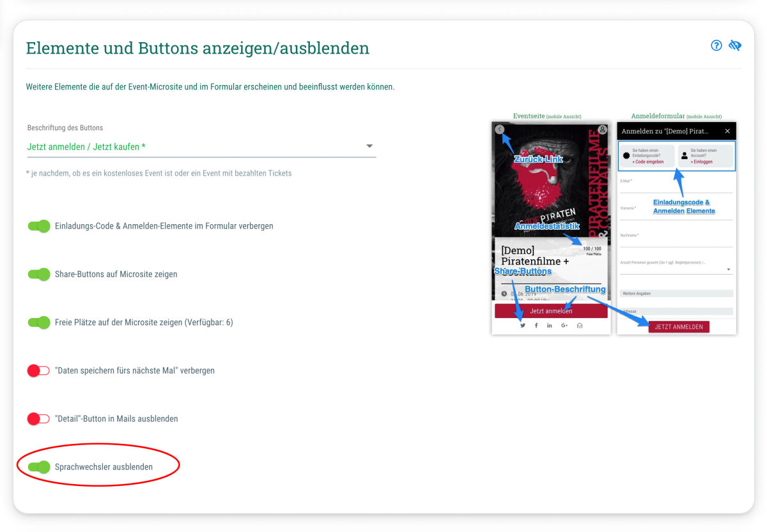Open the Beschriftung des Buttons dropdown

click(201, 147)
